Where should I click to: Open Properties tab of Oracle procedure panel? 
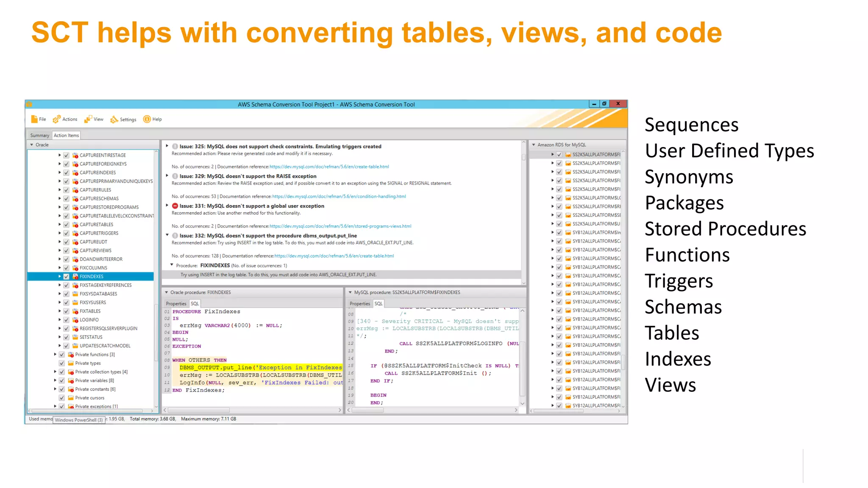176,304
